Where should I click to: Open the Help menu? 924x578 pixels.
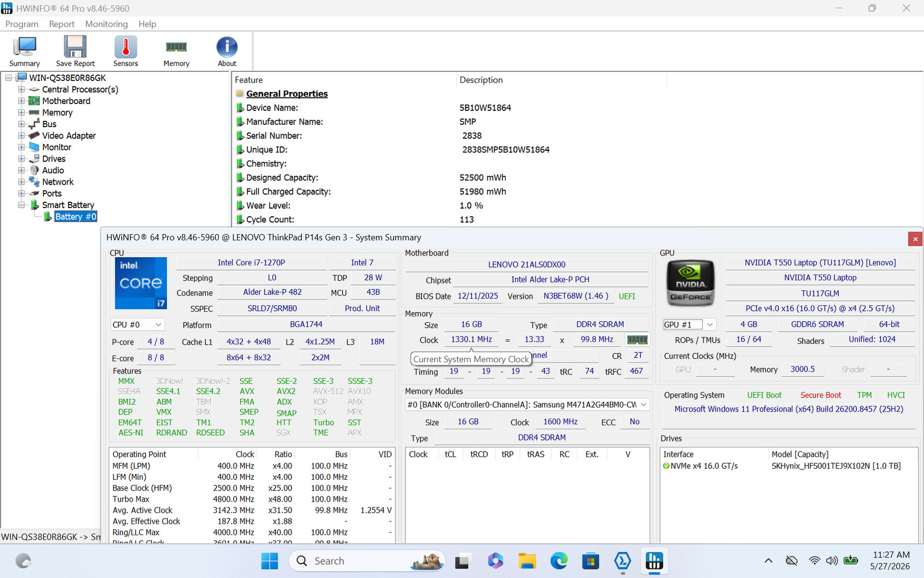(x=147, y=24)
